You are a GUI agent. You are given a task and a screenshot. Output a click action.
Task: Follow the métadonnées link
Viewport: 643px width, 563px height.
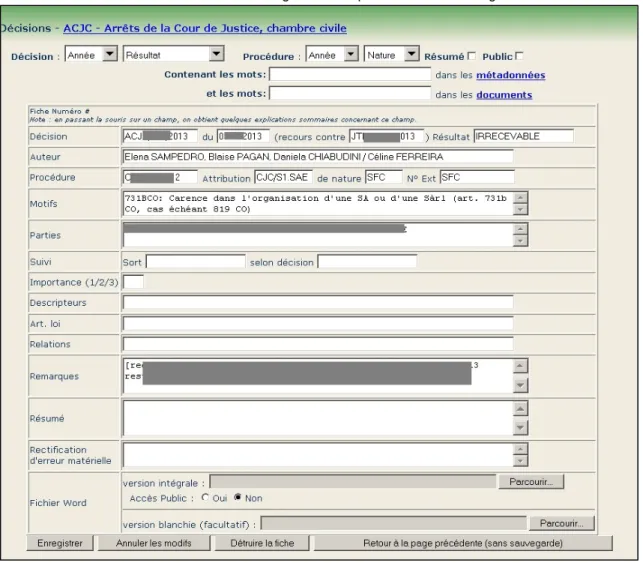511,75
